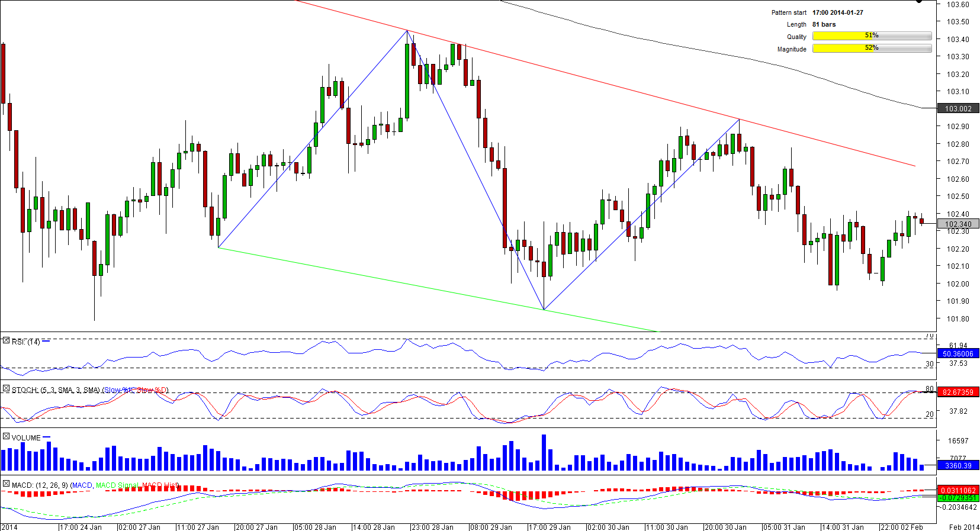Click the RSI (14) legend label
The height and width of the screenshot is (531, 980).
tap(25, 342)
